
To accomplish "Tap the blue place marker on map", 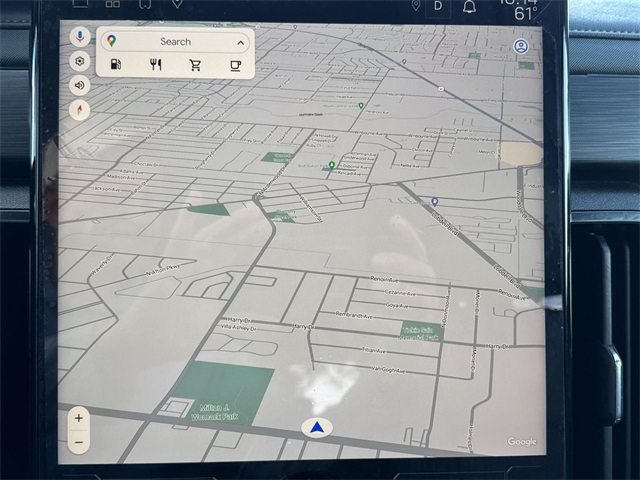I will click(435, 201).
